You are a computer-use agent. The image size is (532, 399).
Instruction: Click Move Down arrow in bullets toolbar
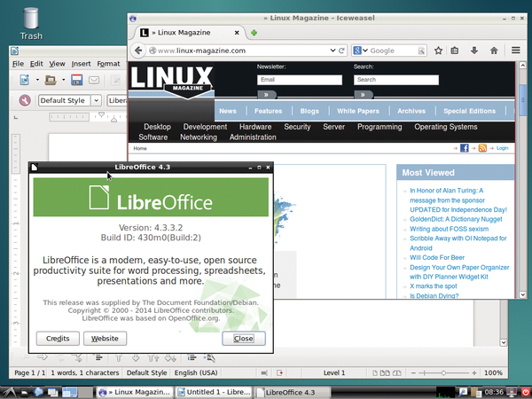[136, 357]
